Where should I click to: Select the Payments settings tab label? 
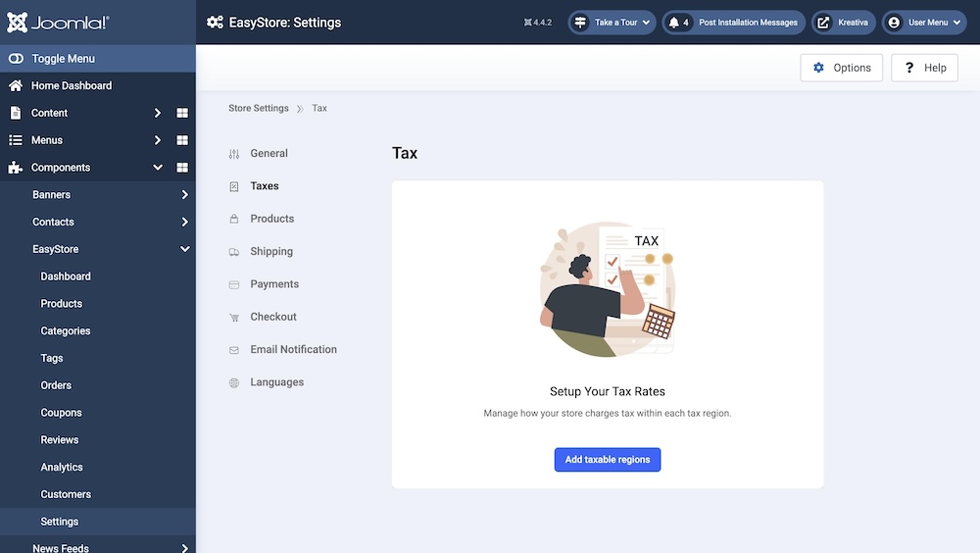pyautogui.click(x=274, y=284)
